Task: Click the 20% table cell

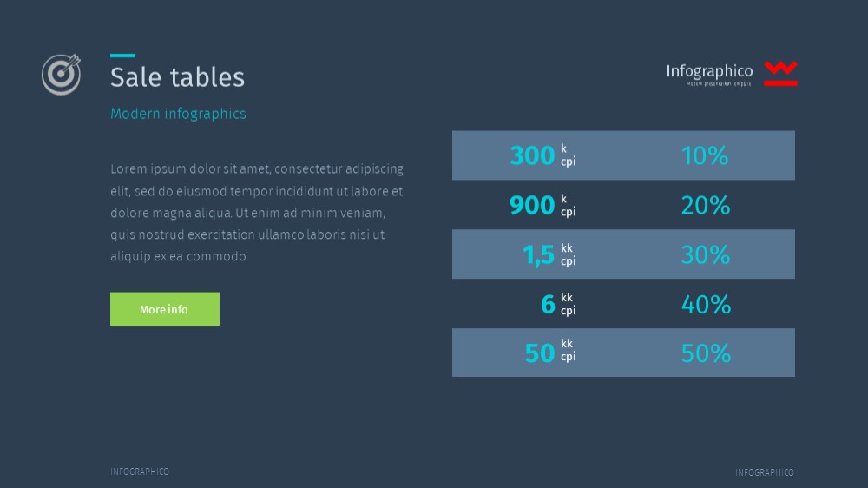Action: coord(705,206)
